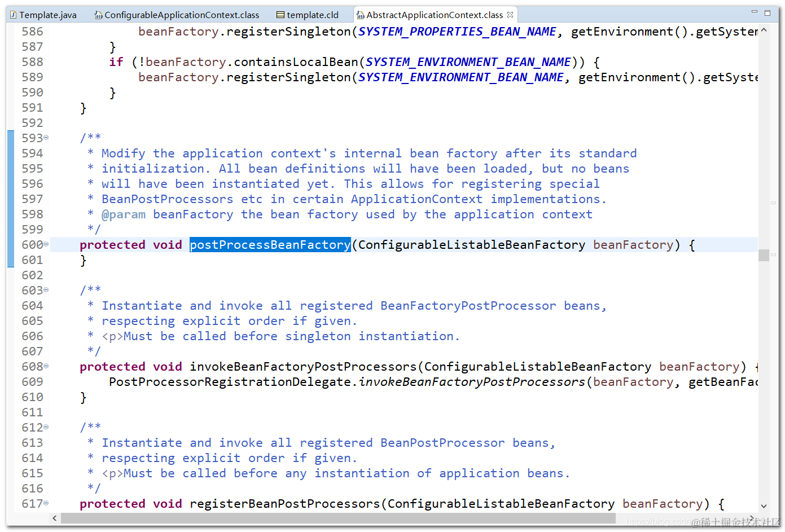
Task: Click the horizontal scrollbar left arrow
Action: click(x=55, y=518)
